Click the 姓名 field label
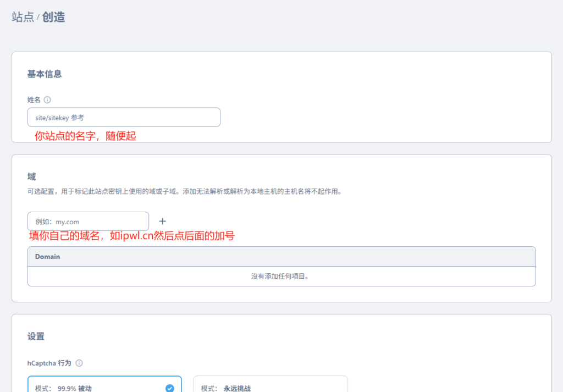Image resolution: width=563 pixels, height=392 pixels. click(x=34, y=100)
